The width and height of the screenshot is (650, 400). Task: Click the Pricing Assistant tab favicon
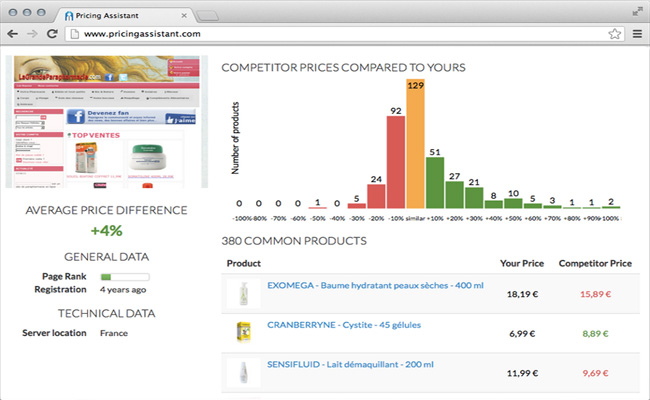[69, 16]
